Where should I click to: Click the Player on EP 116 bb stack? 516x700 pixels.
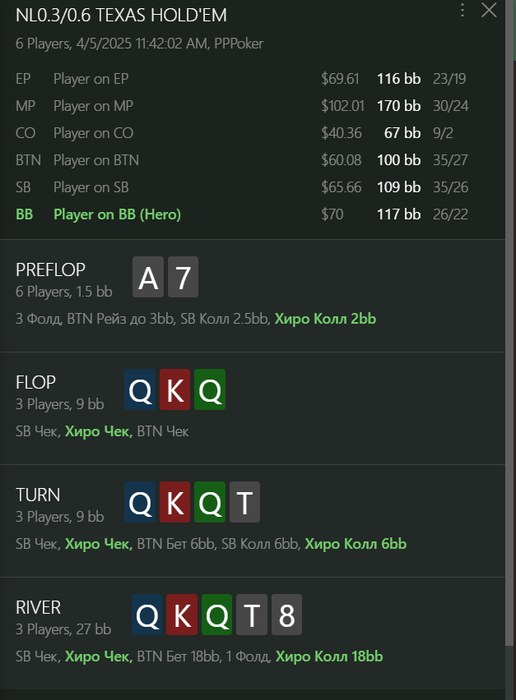[x=399, y=79]
